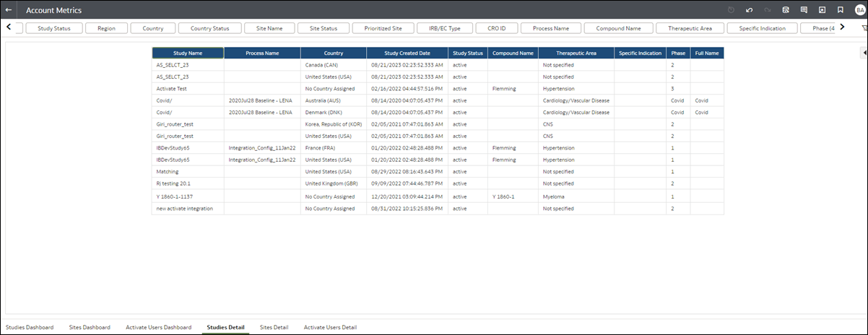
Task: Click the Myeloma therapeutic area cell
Action: (x=576, y=196)
